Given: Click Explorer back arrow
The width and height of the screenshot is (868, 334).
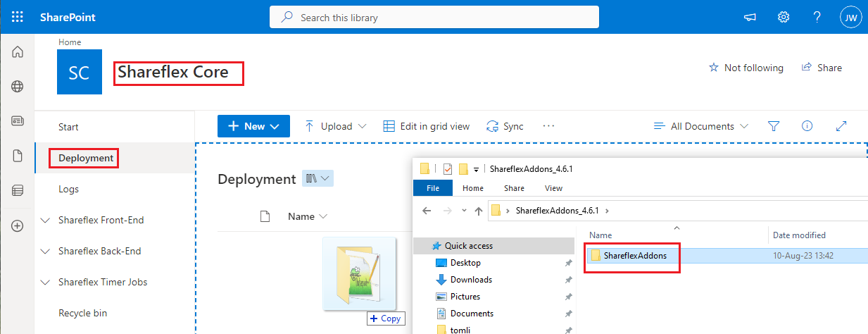Looking at the screenshot, I should coord(426,210).
